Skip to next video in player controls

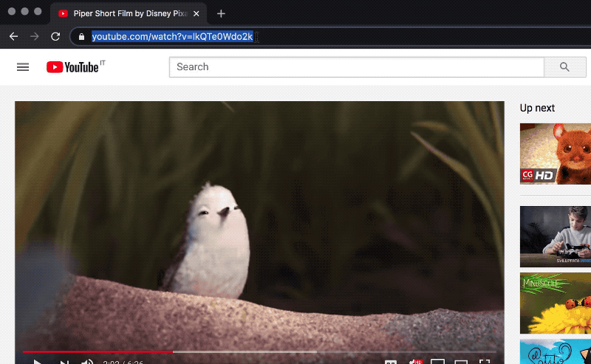[x=64, y=362]
